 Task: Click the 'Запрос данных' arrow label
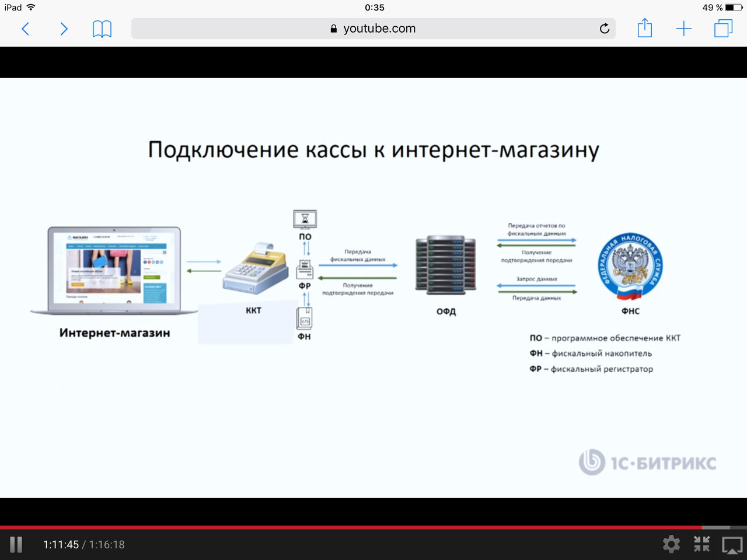pyautogui.click(x=536, y=279)
